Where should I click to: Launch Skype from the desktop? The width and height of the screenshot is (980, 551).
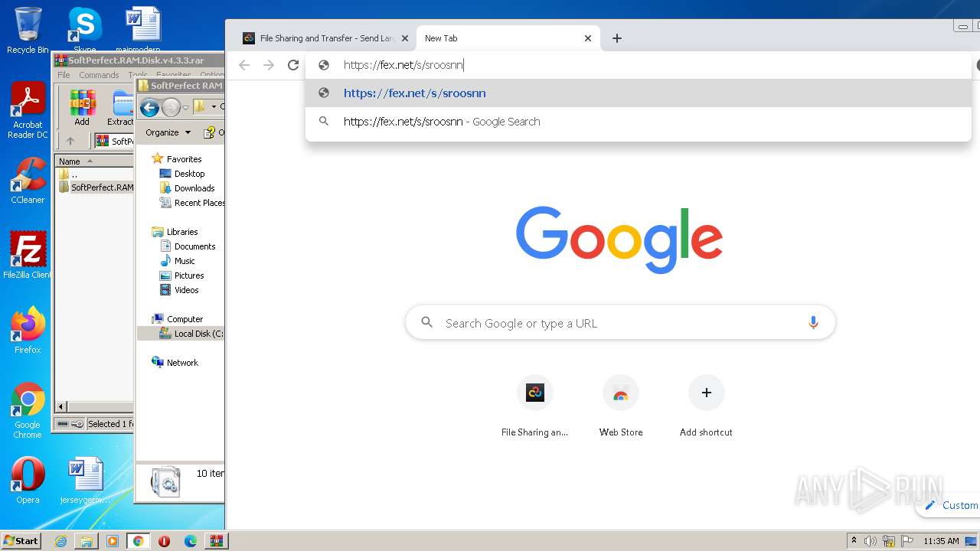[x=84, y=29]
